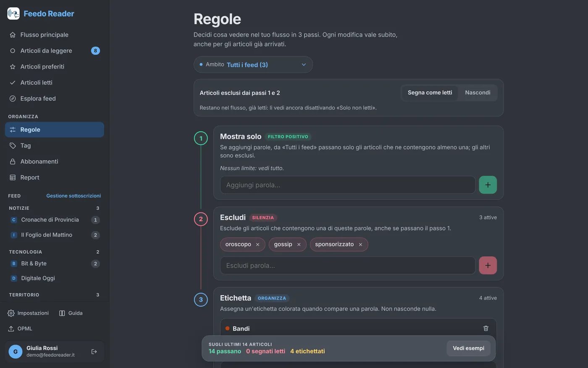Click the red plus button in Escludi
The width and height of the screenshot is (588, 368).
[x=488, y=266]
